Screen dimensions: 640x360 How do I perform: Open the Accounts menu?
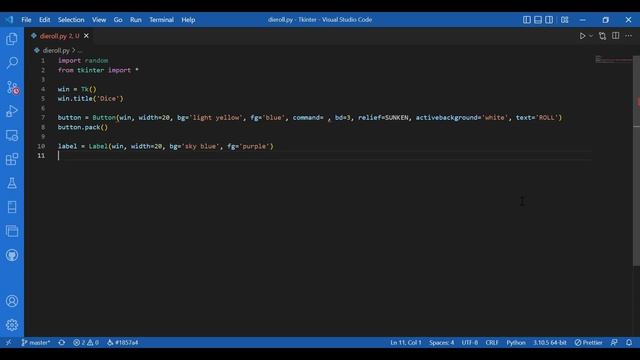click(x=12, y=301)
